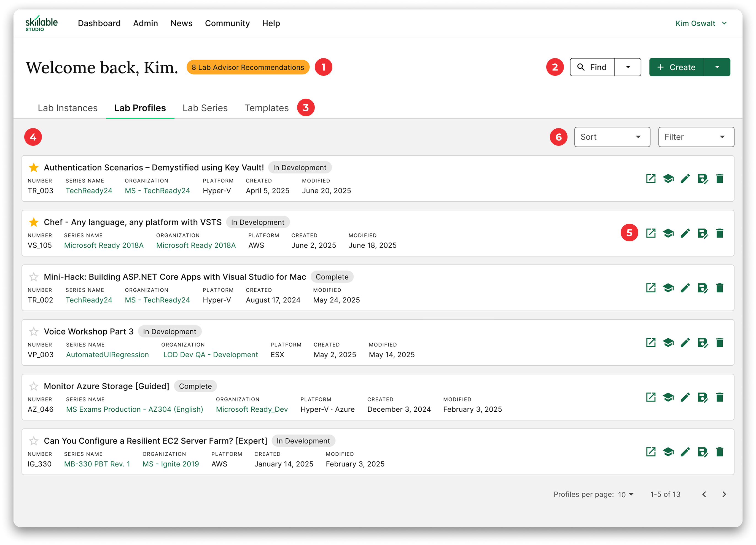Open the Help menu item
756x545 pixels.
tap(271, 23)
